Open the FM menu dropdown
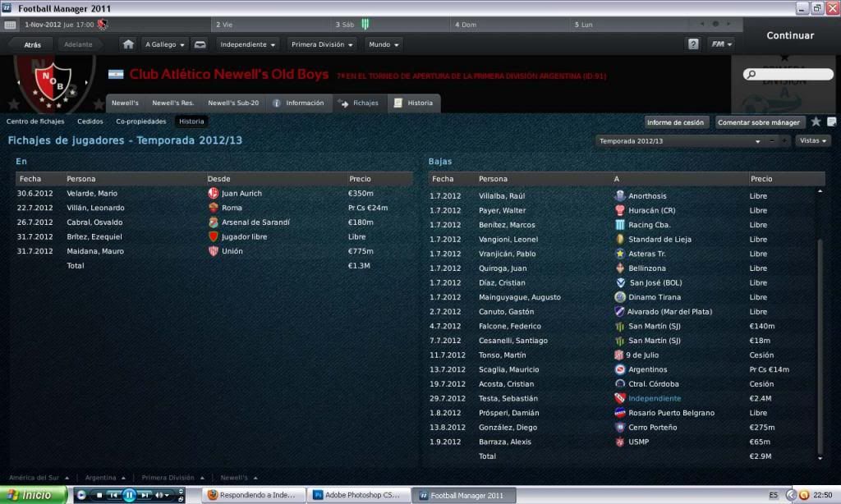841x504 pixels. [721, 44]
